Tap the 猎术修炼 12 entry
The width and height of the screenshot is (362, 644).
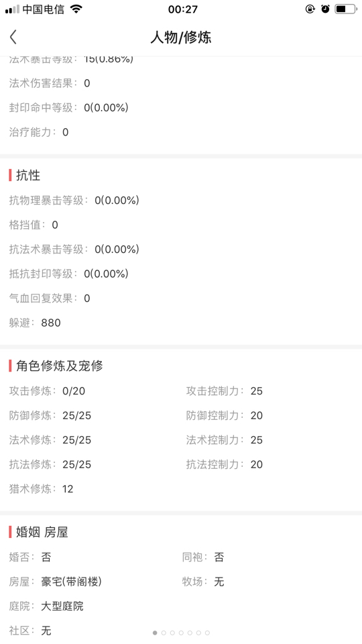[41, 489]
